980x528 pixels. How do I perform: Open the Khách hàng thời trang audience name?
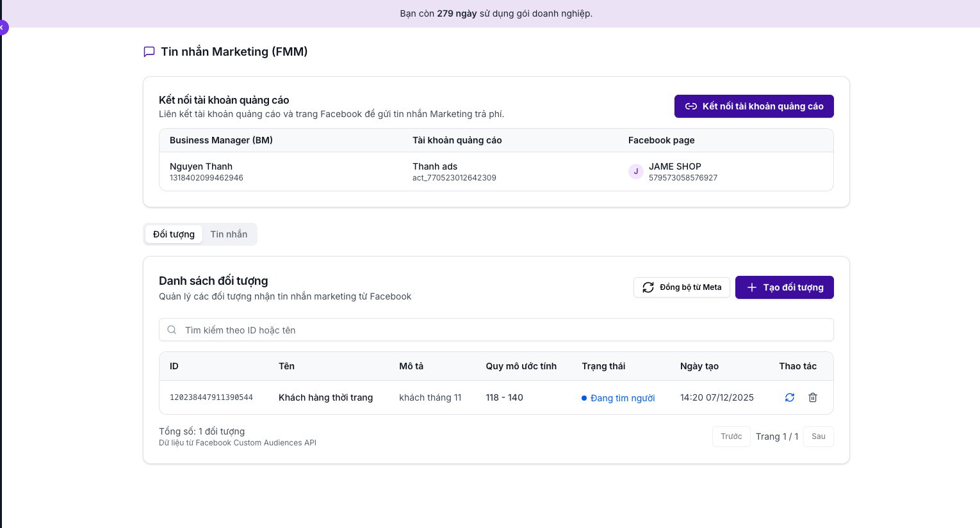click(x=325, y=397)
